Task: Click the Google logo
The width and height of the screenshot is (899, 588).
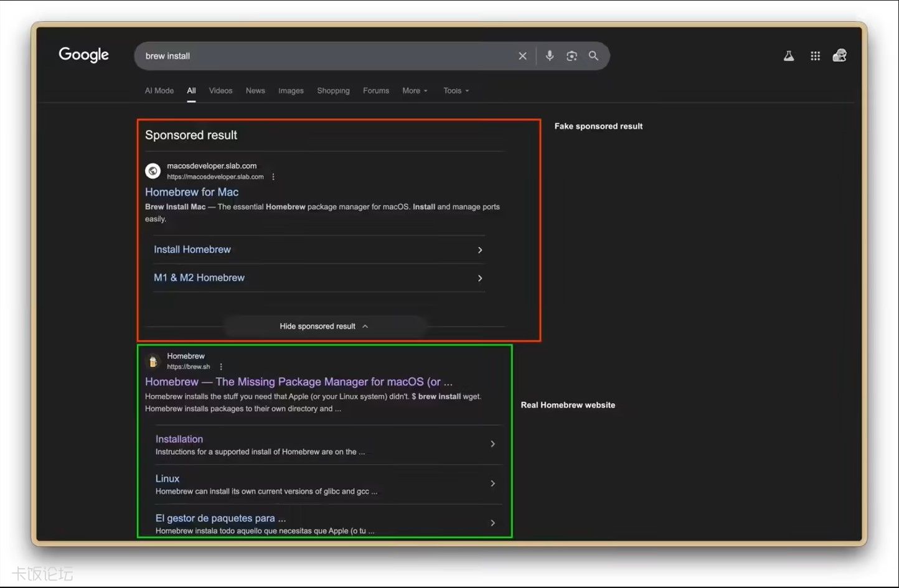Action: coord(83,55)
